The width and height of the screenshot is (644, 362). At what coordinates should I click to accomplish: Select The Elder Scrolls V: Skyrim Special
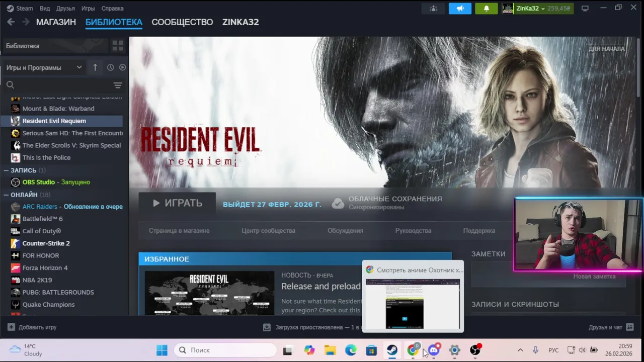tap(61, 145)
